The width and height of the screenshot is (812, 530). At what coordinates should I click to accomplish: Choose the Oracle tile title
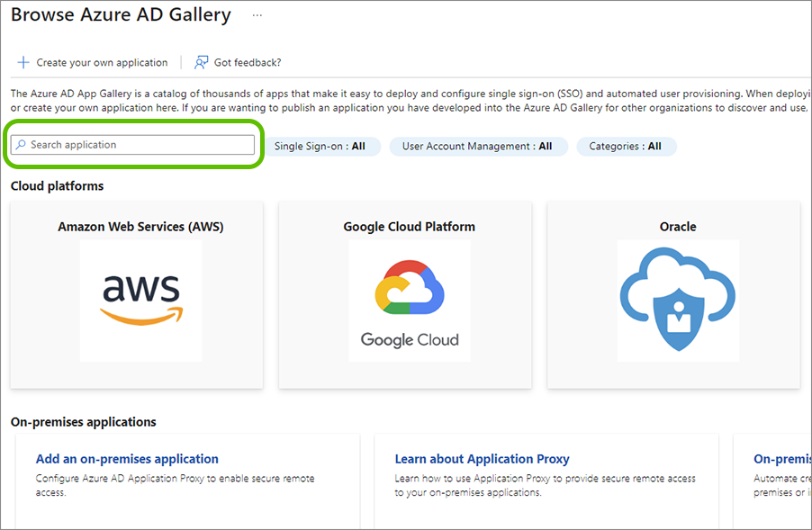click(x=677, y=227)
